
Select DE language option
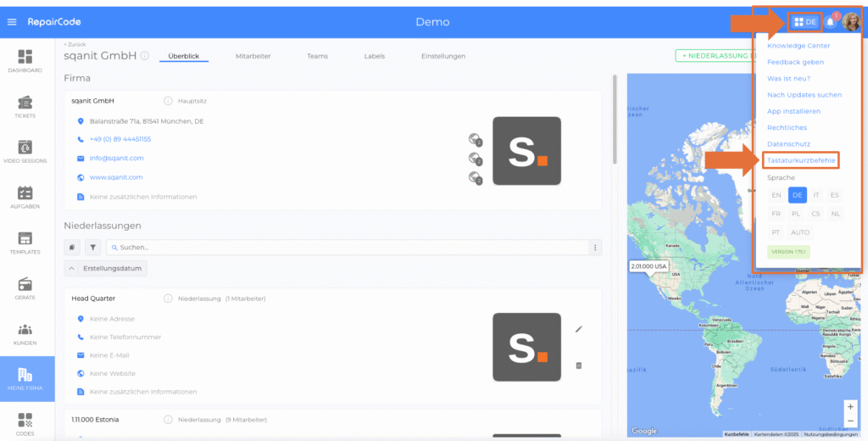click(797, 195)
